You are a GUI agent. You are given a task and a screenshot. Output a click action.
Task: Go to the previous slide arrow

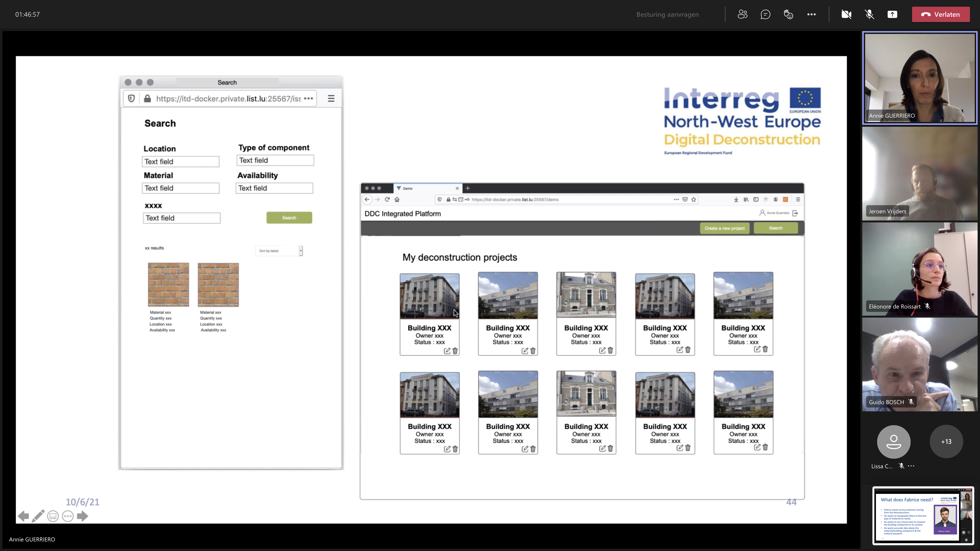coord(23,516)
